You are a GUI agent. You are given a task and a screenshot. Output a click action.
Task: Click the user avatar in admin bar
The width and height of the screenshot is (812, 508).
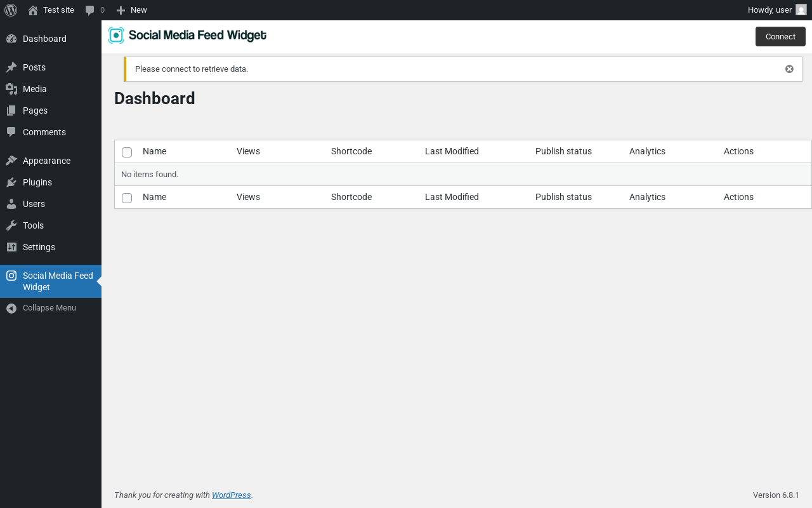click(801, 10)
